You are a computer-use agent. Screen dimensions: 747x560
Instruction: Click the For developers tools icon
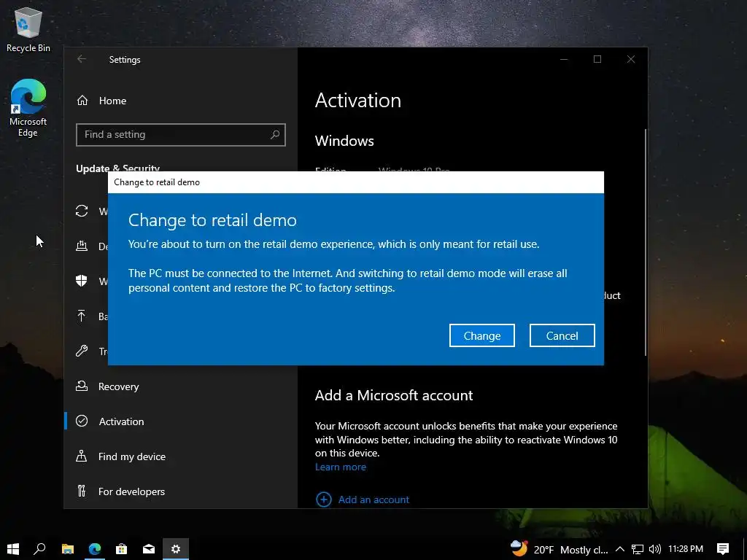[x=82, y=491]
